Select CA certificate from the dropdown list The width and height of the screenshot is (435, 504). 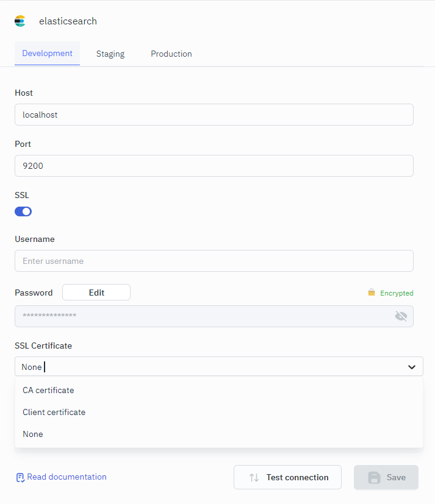(x=48, y=390)
